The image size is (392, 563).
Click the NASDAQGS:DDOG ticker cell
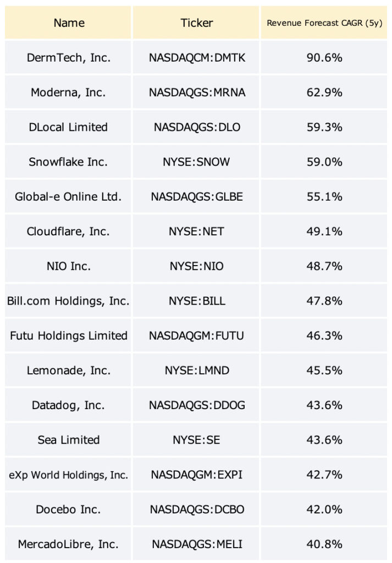[196, 405]
